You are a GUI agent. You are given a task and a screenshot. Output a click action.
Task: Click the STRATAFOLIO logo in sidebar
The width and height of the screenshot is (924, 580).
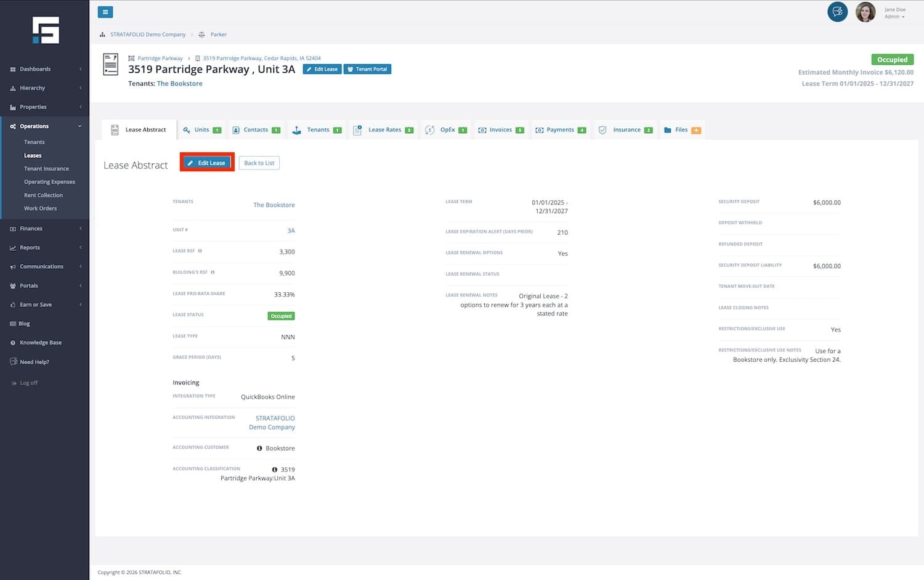(46, 30)
